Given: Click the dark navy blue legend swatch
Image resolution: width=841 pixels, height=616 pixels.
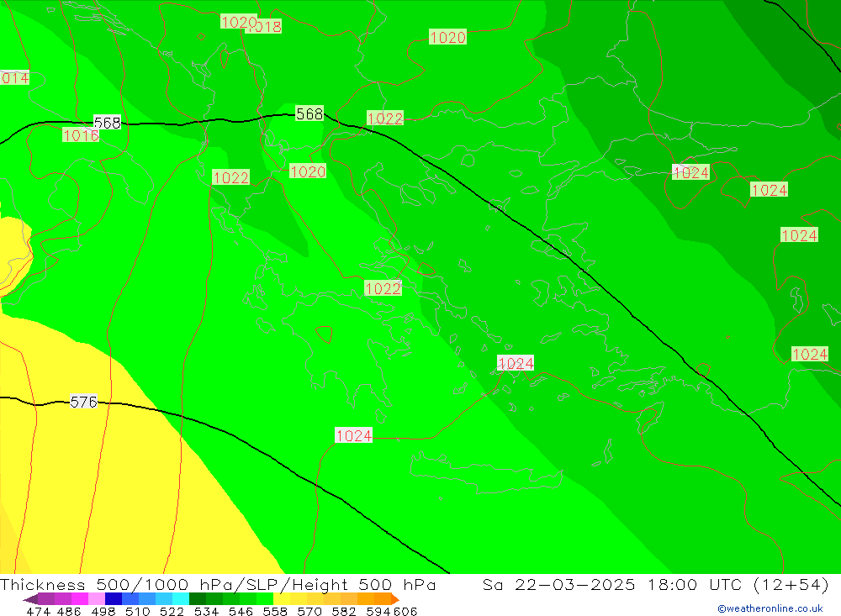Looking at the screenshot, I should point(114,599).
